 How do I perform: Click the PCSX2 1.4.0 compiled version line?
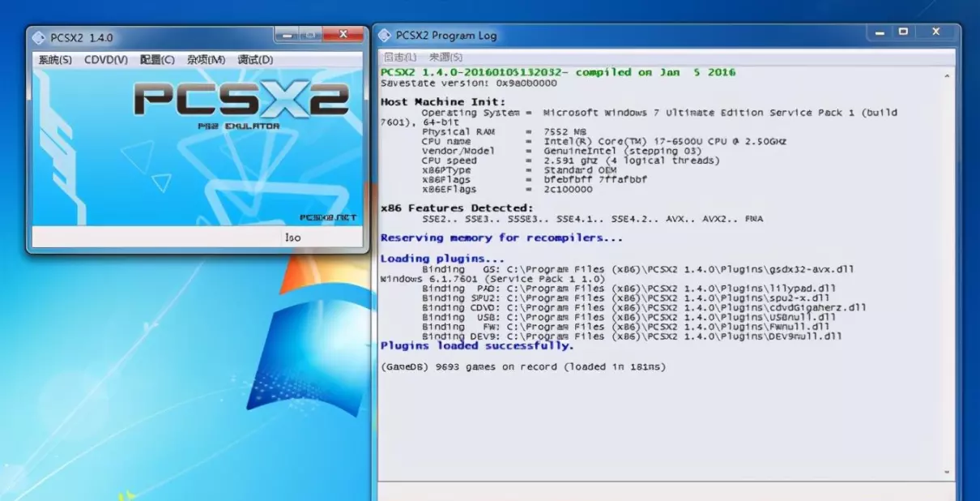pos(558,72)
